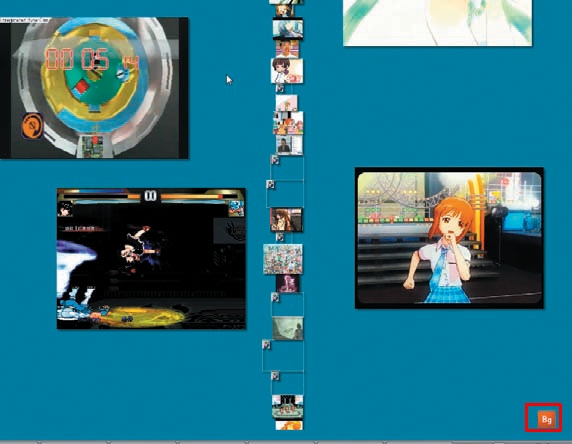This screenshot has width=572, height=444.
Task: Open the gray-green misty scene thumbnail
Action: coord(288,328)
